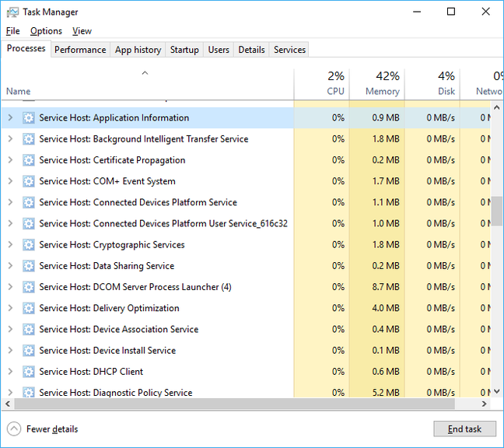Expand Service Host: DHCP Client
Image resolution: width=504 pixels, height=448 pixels.
click(x=10, y=372)
